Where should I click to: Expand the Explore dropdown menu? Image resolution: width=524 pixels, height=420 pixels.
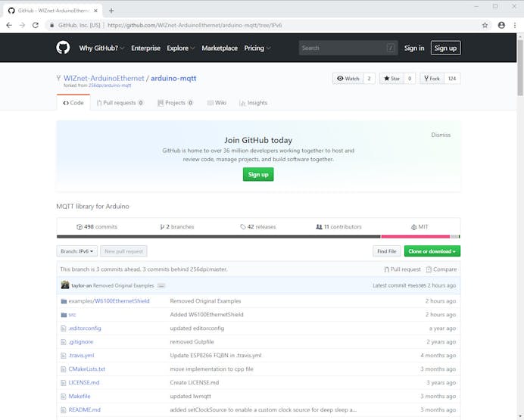pos(180,48)
